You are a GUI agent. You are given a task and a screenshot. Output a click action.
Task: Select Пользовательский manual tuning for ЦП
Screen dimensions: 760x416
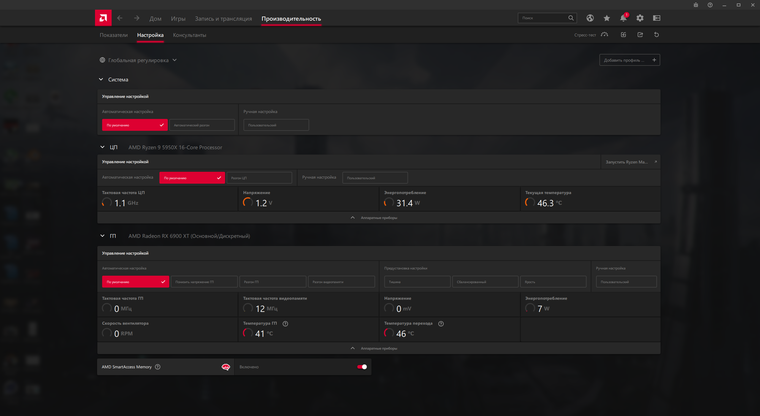pos(375,178)
